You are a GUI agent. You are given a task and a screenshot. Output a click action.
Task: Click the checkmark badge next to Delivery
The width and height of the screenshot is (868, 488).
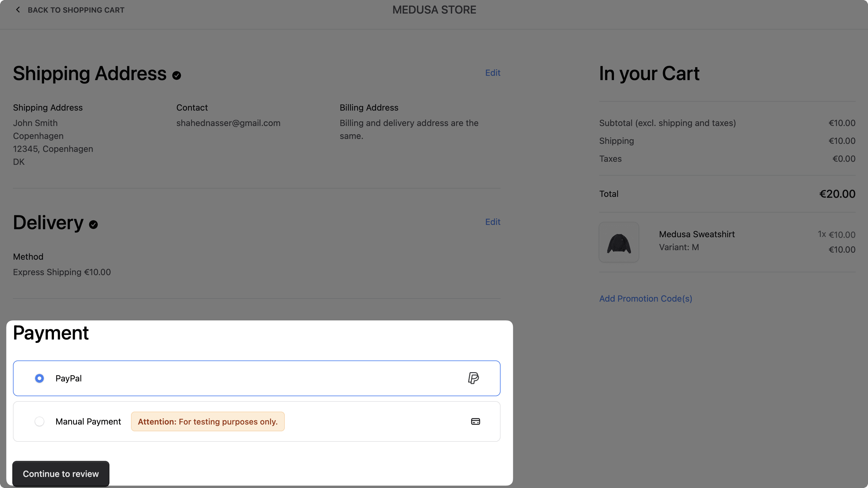pos(93,224)
